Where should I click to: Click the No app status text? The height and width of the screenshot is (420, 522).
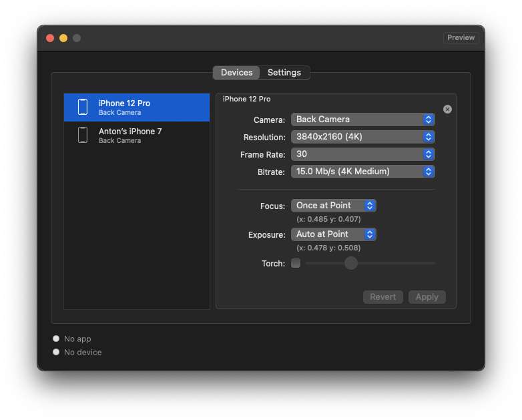coord(77,339)
